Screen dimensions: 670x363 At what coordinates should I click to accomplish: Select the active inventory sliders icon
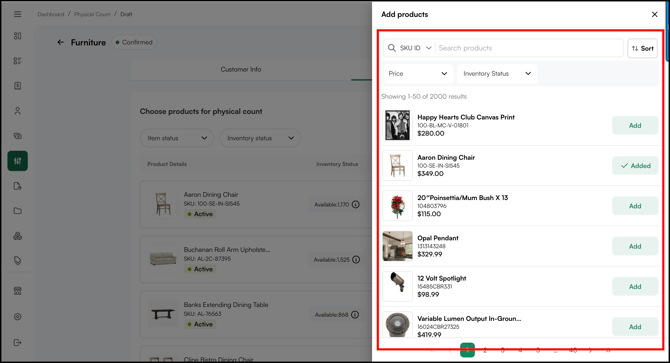coord(18,161)
